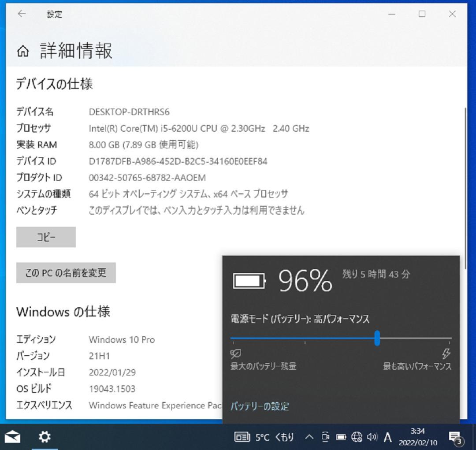
Task: Click the 5°C くもり weather text
Action: [x=275, y=437]
